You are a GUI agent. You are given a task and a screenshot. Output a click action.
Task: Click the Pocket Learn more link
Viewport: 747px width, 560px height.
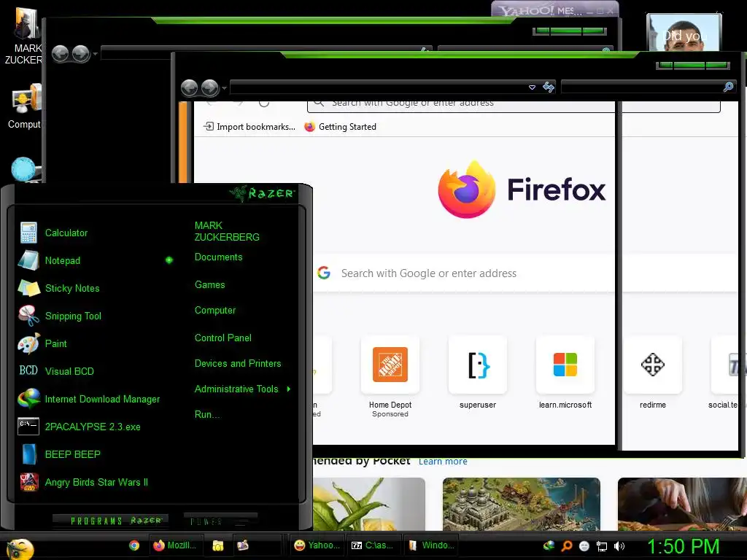click(443, 462)
